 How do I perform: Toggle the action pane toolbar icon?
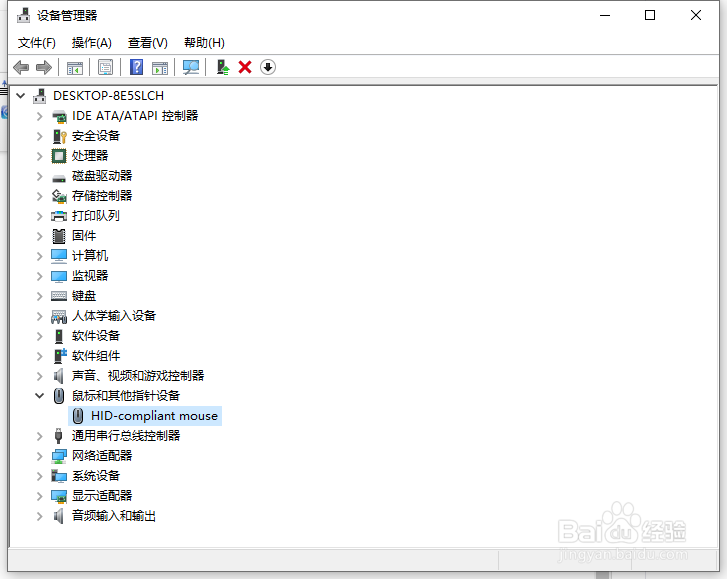(x=160, y=68)
